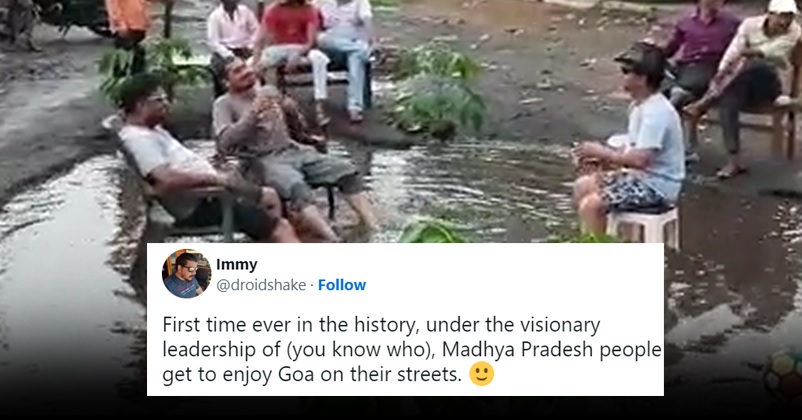Click the person in the orange shirt
Image resolution: width=802 pixels, height=420 pixels.
point(128,31)
